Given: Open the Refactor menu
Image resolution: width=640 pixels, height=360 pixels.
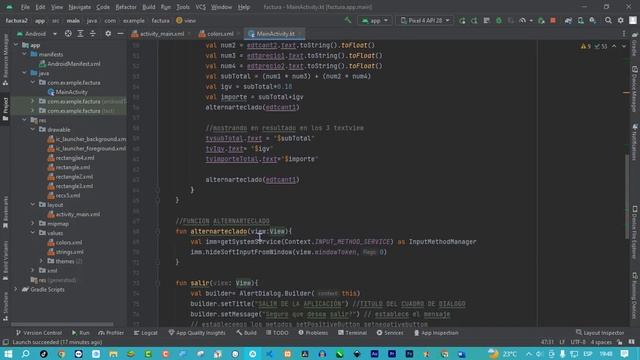Looking at the screenshot, I should [x=126, y=7].
